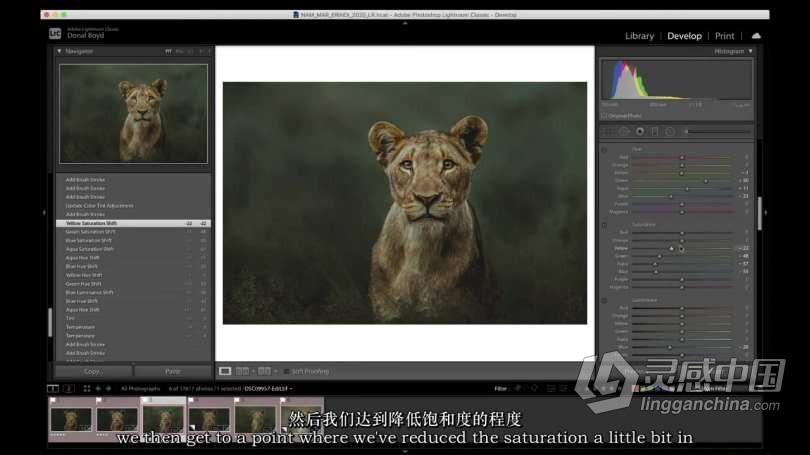Hide the left panel group
Image resolution: width=810 pixels, height=455 pixels.
click(44, 212)
